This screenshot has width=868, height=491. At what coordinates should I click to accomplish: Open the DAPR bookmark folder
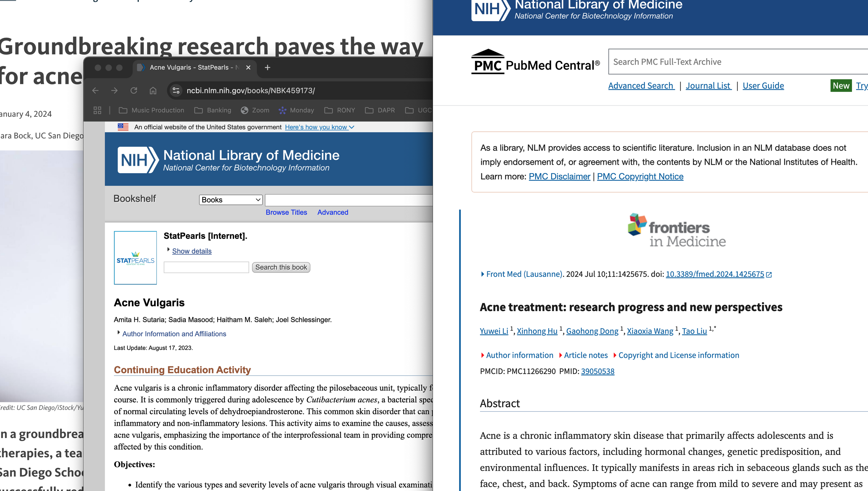pos(380,110)
